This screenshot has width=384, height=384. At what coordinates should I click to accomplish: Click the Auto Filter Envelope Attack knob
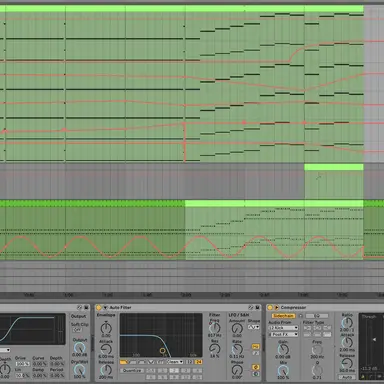tap(106, 349)
